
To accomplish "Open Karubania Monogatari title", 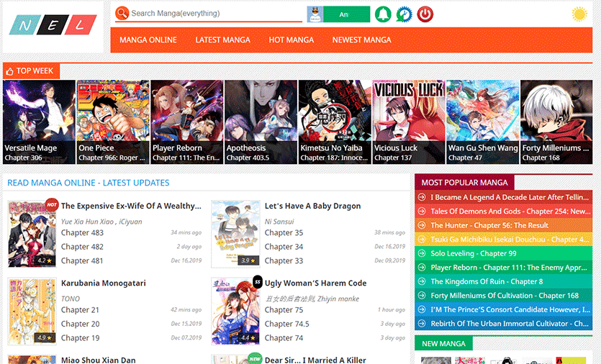I will pos(104,283).
